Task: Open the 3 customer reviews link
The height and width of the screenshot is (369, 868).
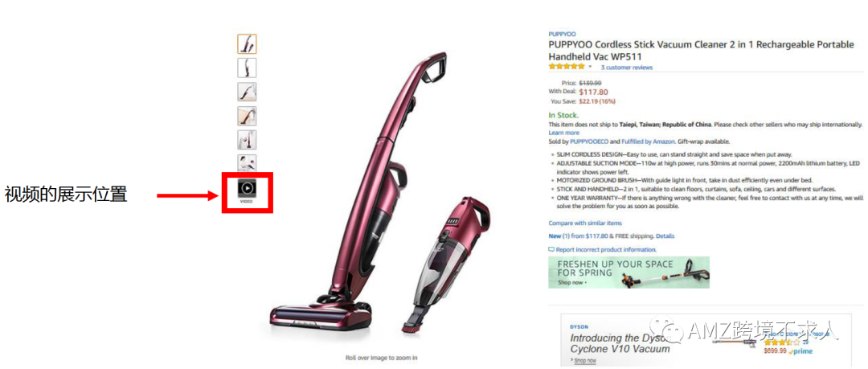Action: 627,68
